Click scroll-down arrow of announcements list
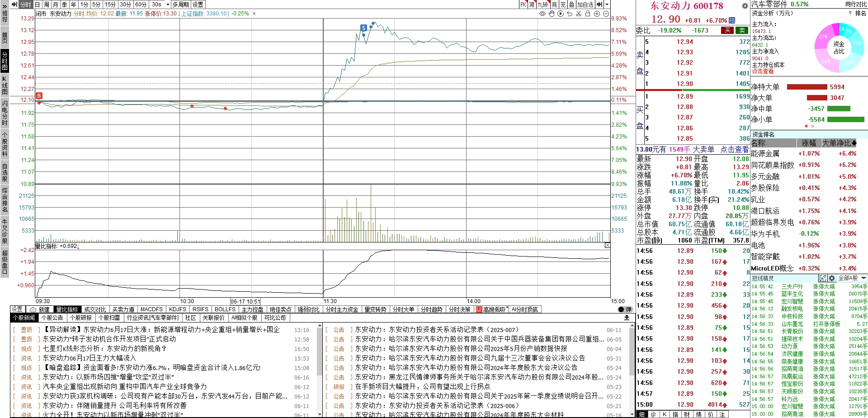The image size is (868, 418). point(633,414)
